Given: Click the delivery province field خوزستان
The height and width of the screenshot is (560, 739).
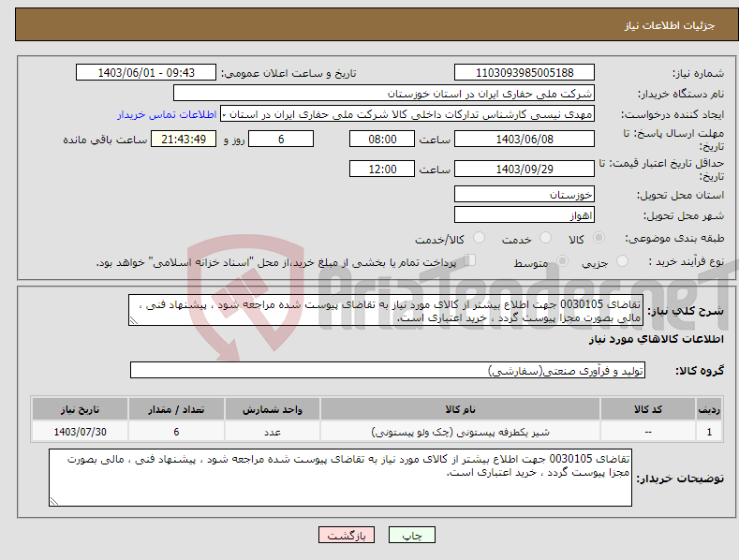Looking at the screenshot, I should (x=525, y=194).
